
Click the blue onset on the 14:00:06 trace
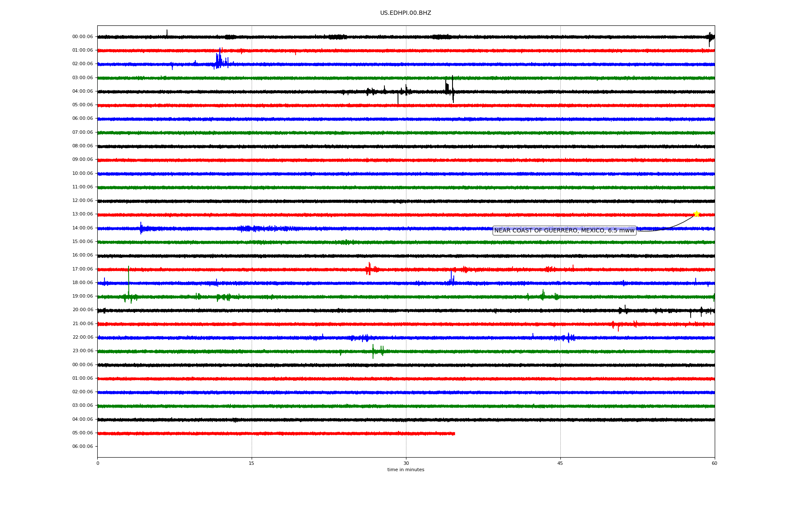click(x=141, y=229)
